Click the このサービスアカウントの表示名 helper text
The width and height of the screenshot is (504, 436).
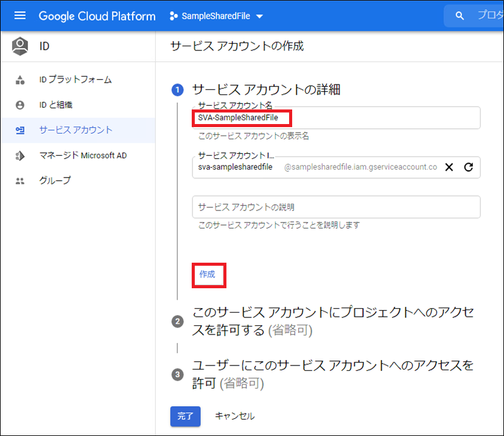[x=253, y=136]
